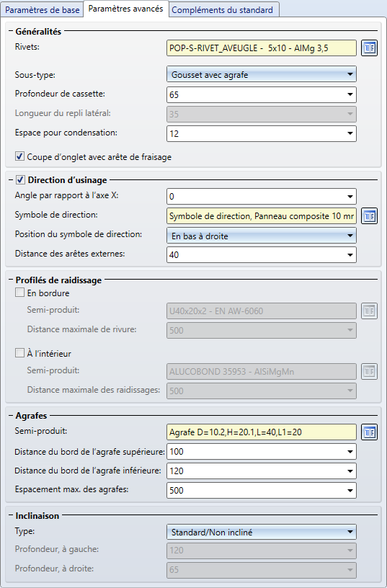Click the Espacement max. des agrafes field

pos(262,490)
